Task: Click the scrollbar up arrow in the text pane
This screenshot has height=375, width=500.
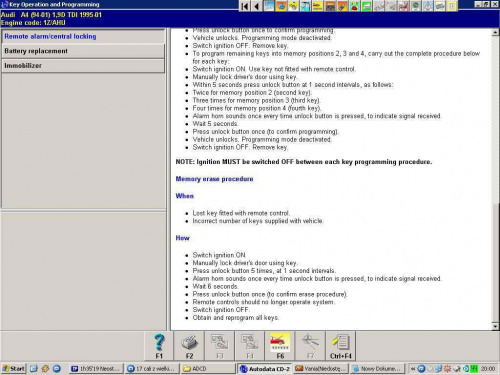Action: pos(495,32)
